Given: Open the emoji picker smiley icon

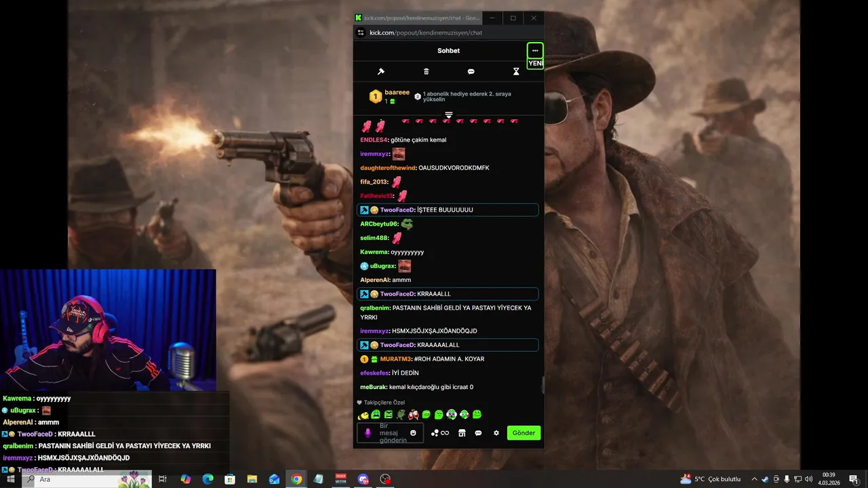Looking at the screenshot, I should [x=413, y=433].
